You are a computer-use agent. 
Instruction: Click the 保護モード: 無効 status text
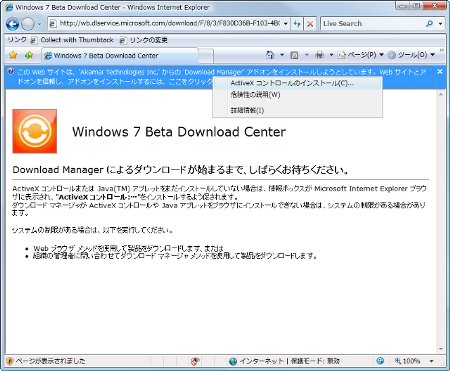click(x=315, y=361)
